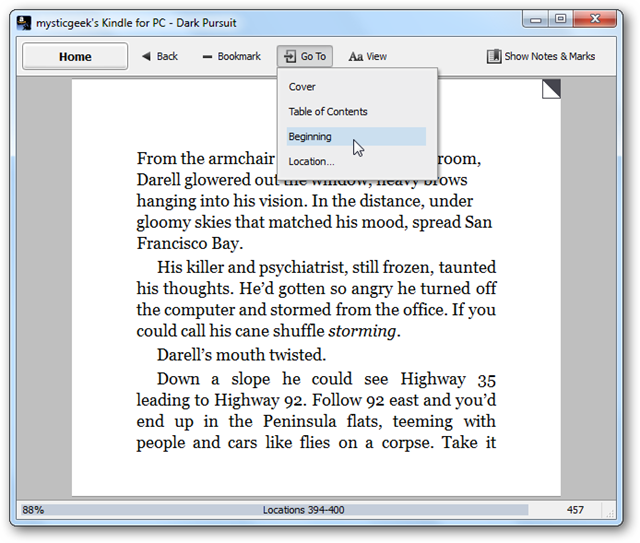Collapse the Go To dropdown button
Image resolution: width=640 pixels, height=543 pixels.
305,56
